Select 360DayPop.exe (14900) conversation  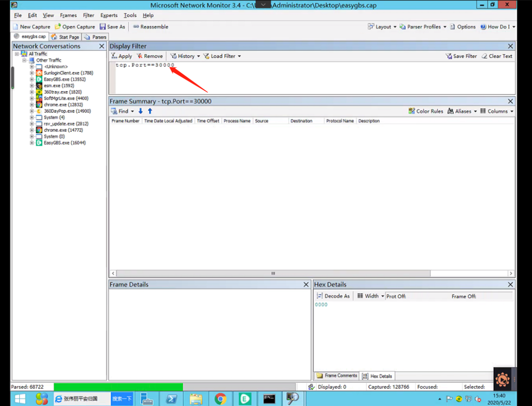pyautogui.click(x=67, y=111)
